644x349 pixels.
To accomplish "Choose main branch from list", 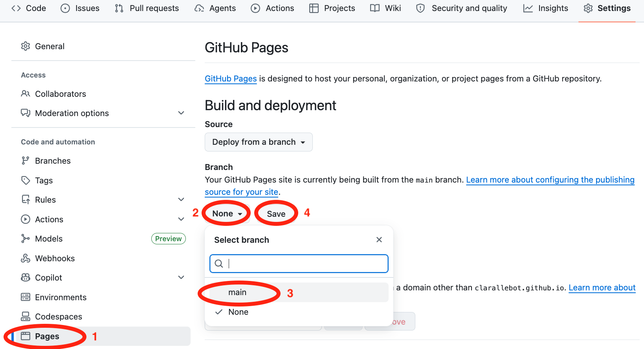I will pos(299,292).
